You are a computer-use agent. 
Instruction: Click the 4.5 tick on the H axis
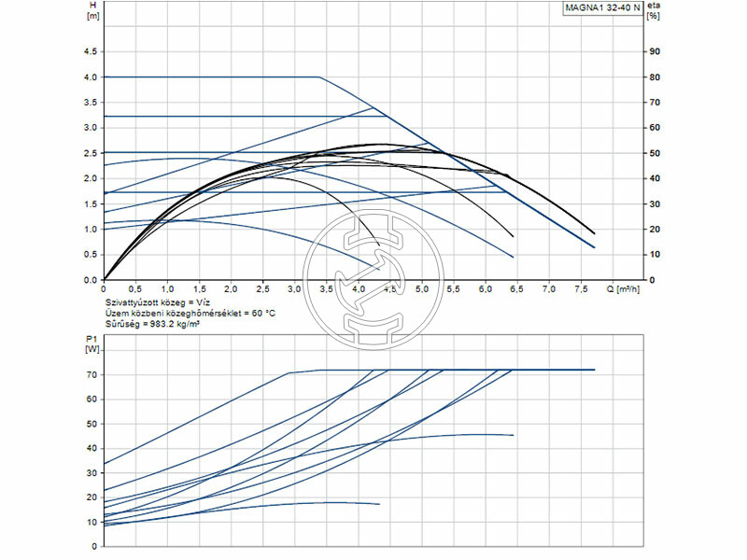(x=91, y=51)
